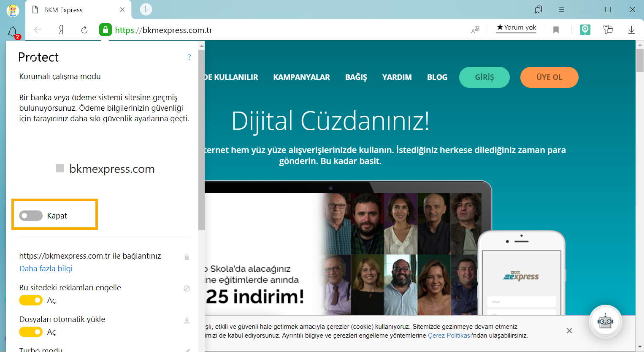The height and width of the screenshot is (352, 644).
Task: Open a new tab with plus button
Action: pyautogui.click(x=146, y=9)
